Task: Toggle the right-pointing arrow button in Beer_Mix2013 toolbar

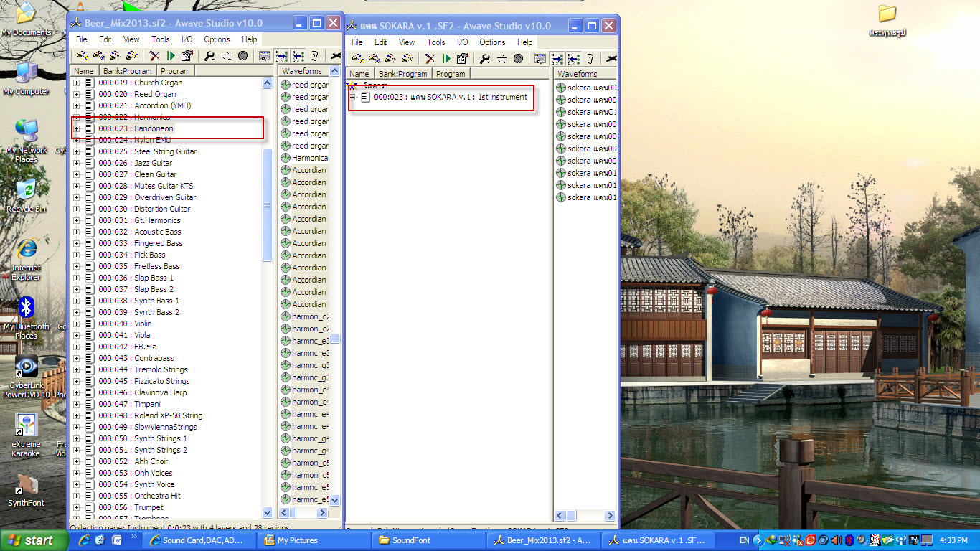Action: [x=281, y=55]
